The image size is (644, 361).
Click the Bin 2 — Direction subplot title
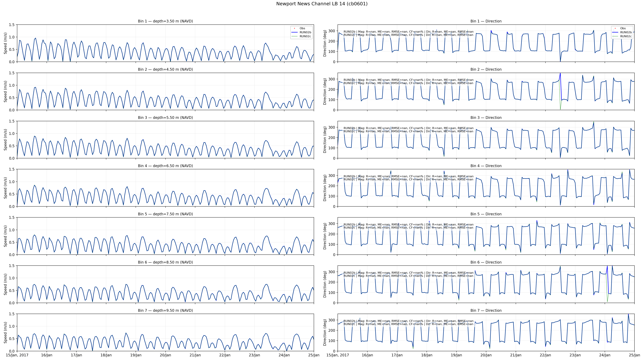(486, 69)
